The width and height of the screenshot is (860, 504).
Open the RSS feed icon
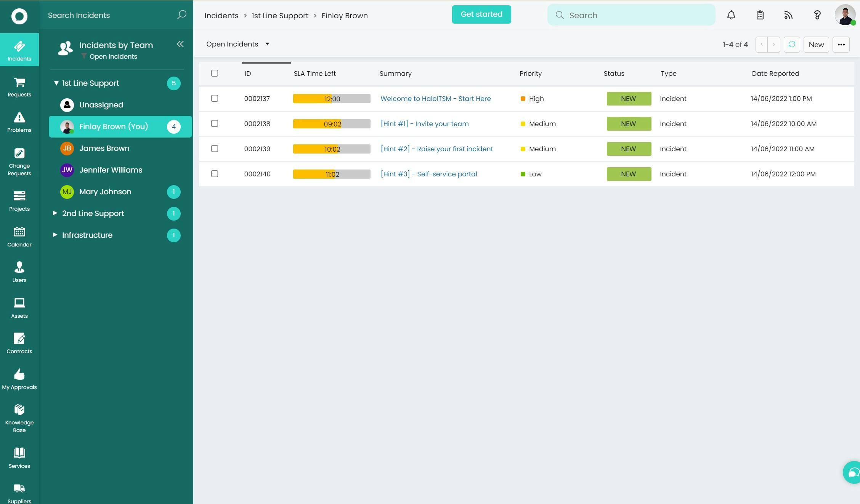(x=788, y=15)
